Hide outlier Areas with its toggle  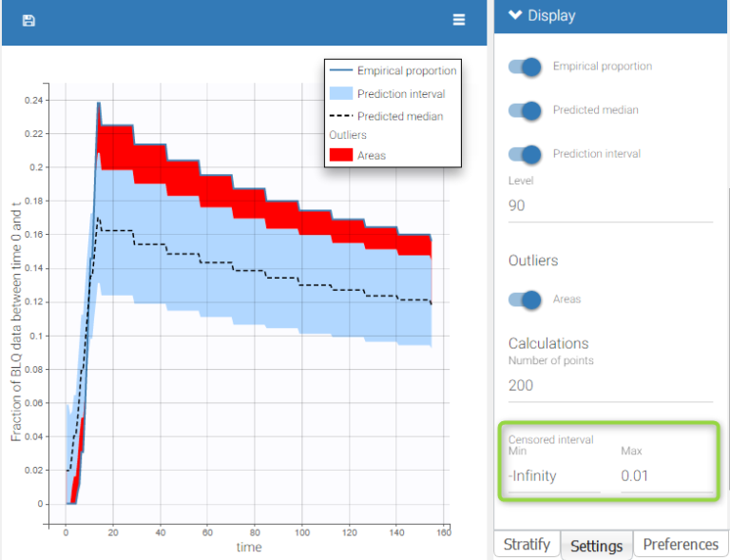click(525, 299)
